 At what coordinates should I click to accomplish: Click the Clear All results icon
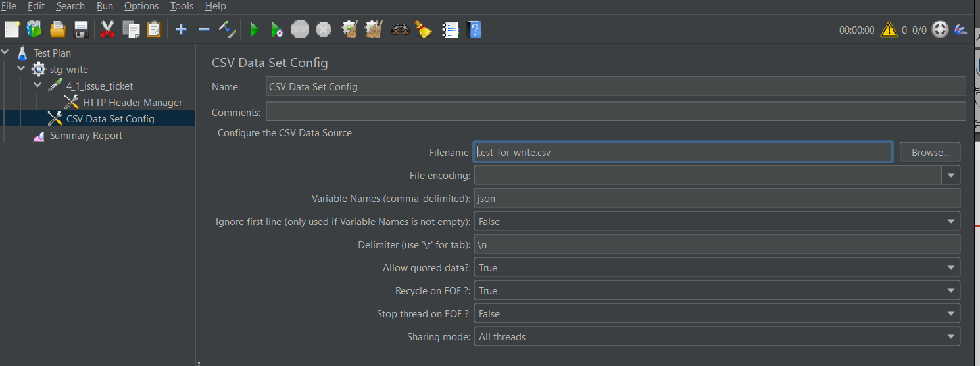click(x=374, y=29)
